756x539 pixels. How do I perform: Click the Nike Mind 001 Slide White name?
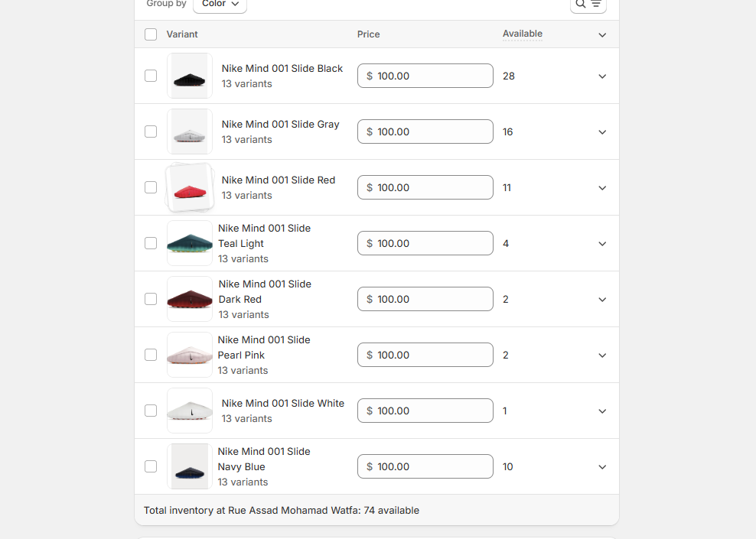(283, 404)
